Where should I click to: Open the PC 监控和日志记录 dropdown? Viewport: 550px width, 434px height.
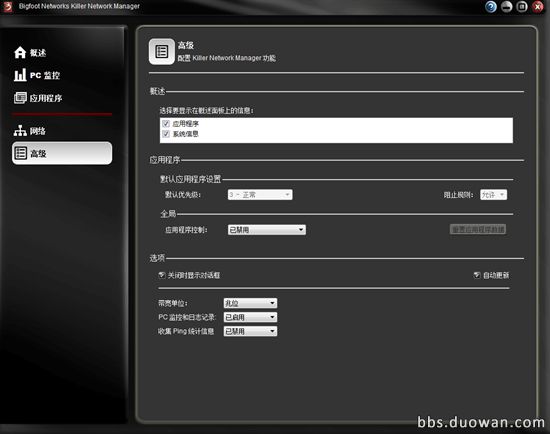(x=250, y=317)
